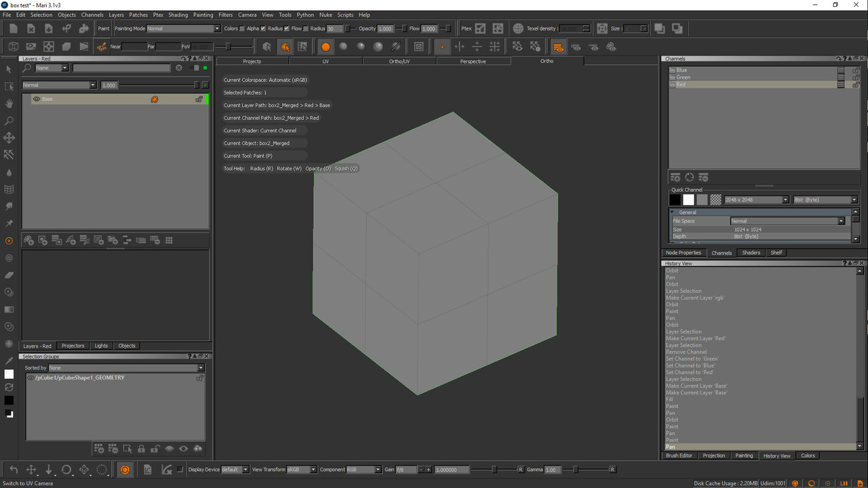868x488 pixels.
Task: Click the wireframe cube view icon
Action: 13,47
